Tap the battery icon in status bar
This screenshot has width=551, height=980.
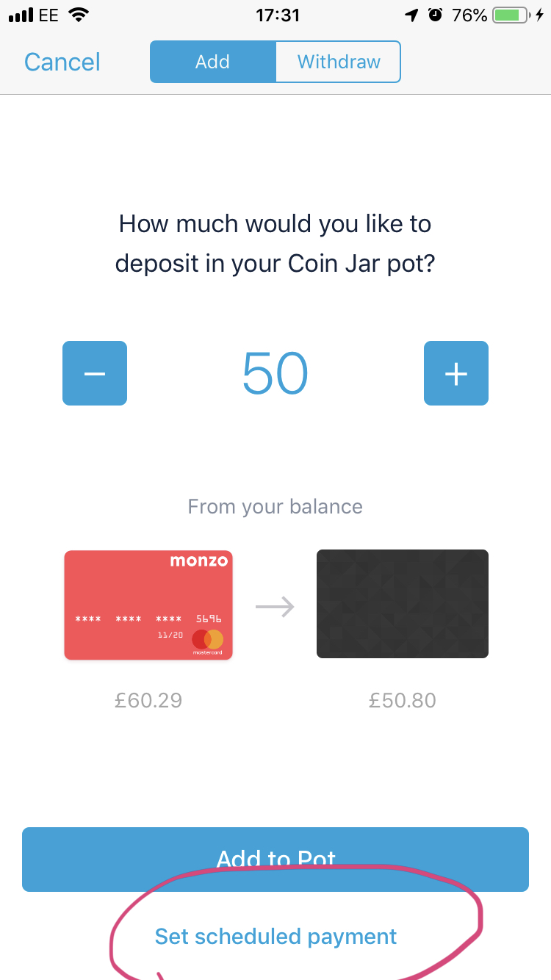[512, 15]
